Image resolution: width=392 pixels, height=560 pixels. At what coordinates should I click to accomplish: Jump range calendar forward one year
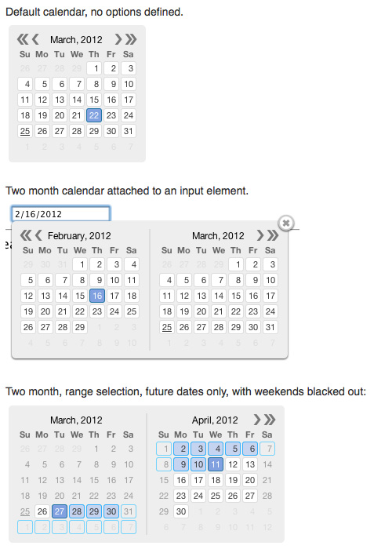click(x=270, y=420)
